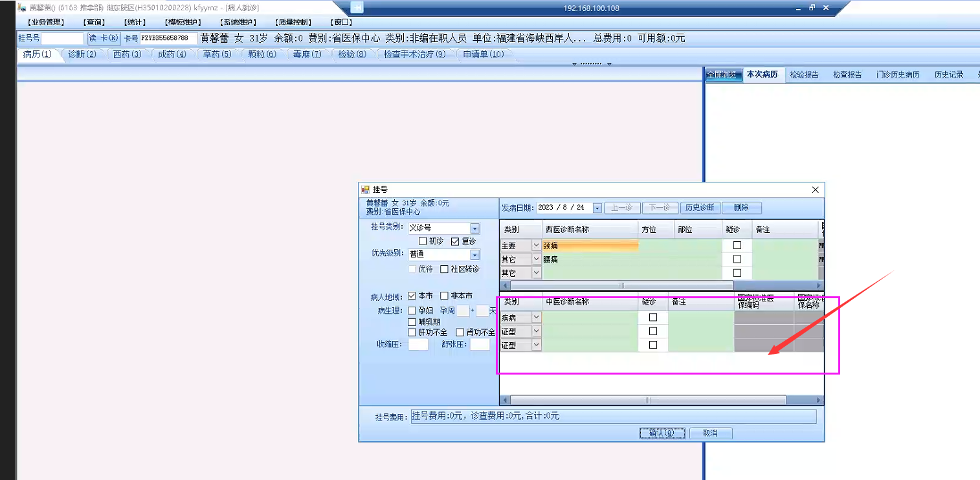This screenshot has width=980, height=480.
Task: Open the 门诊历史病历 tab
Action: tap(898, 75)
